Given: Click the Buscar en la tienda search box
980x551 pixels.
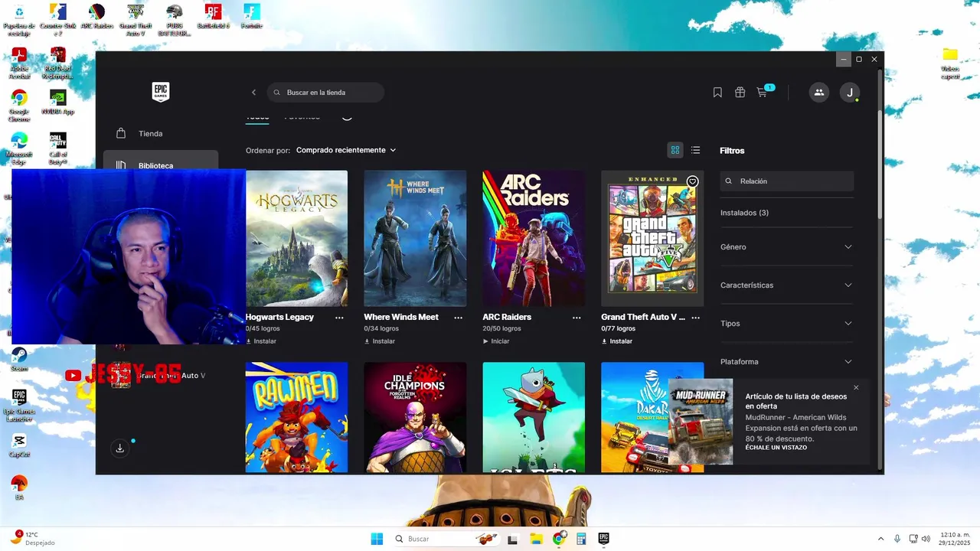Looking at the screenshot, I should (325, 93).
